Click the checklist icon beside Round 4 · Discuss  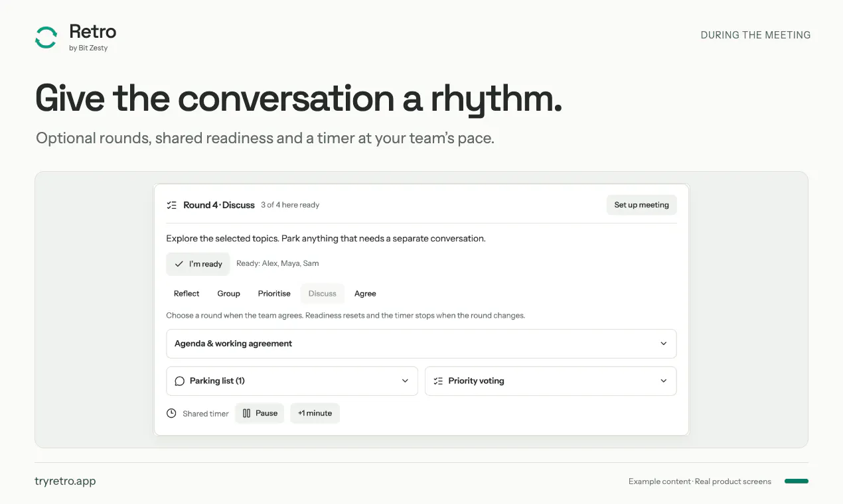[172, 206]
